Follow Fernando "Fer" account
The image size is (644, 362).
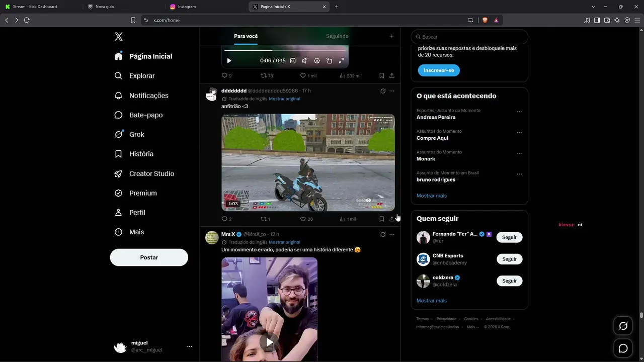pyautogui.click(x=509, y=237)
